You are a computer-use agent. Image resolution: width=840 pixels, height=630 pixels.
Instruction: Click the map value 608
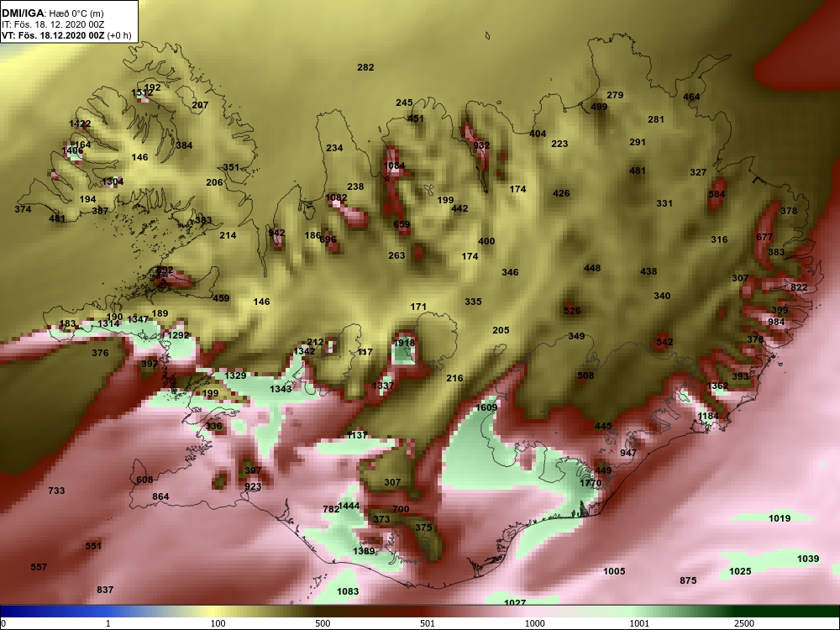tap(144, 480)
